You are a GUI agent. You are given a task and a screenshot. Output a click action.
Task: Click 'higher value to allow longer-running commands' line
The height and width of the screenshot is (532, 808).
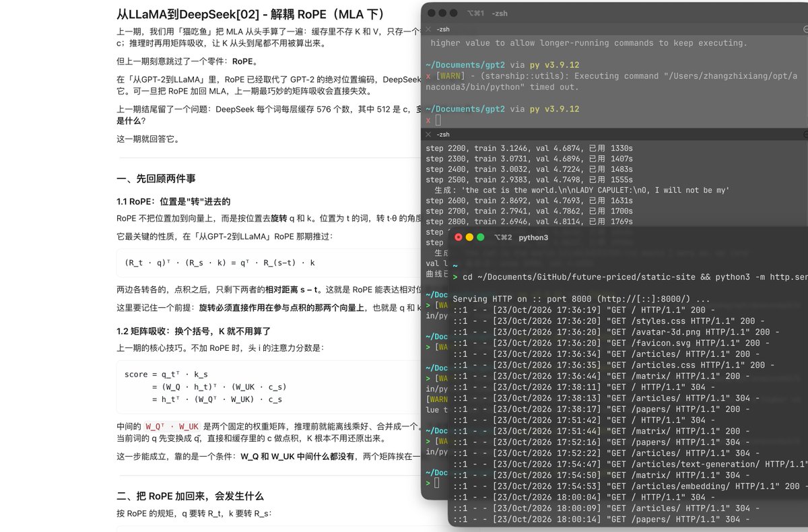(589, 43)
